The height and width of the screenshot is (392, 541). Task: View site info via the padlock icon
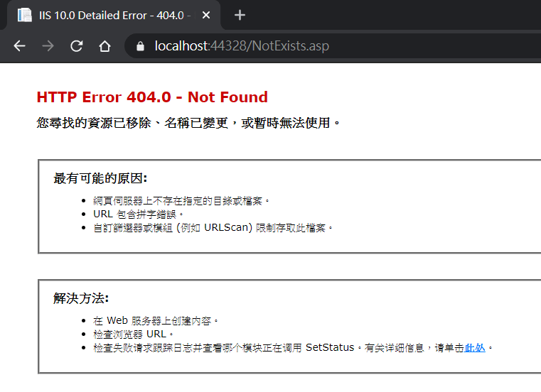140,46
